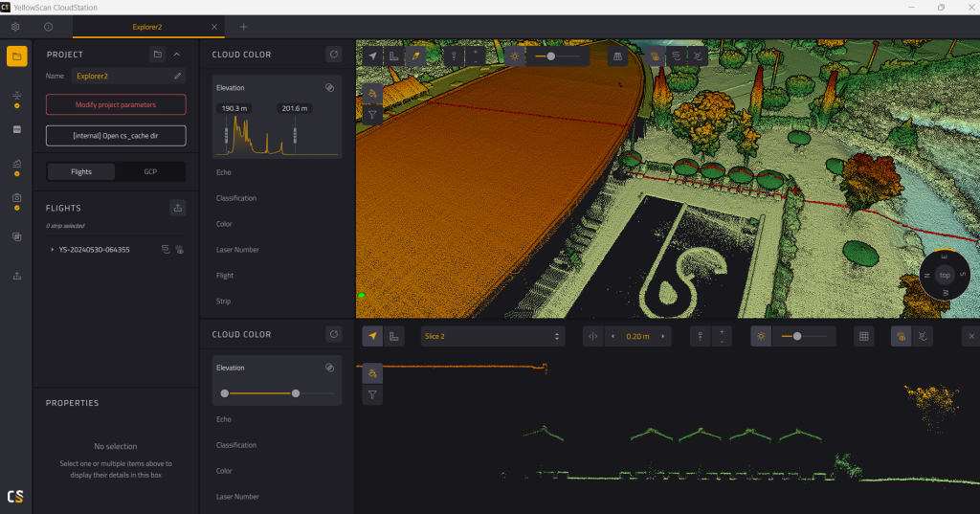
Task: Click paint bucket icon in slice view
Action: (x=372, y=374)
